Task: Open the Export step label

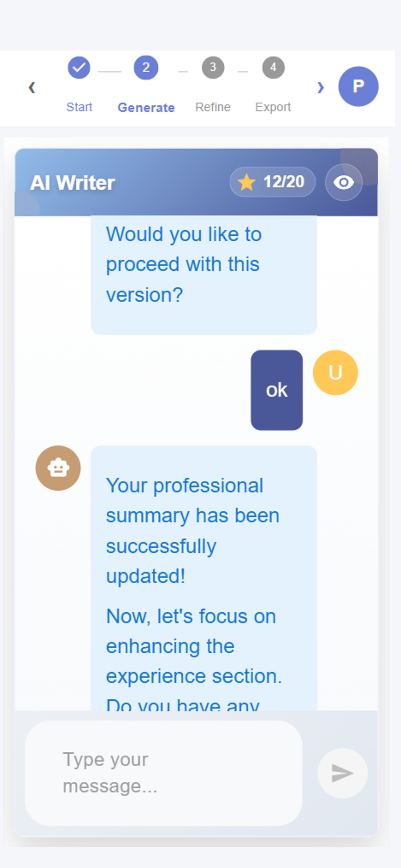Action: pyautogui.click(x=273, y=107)
